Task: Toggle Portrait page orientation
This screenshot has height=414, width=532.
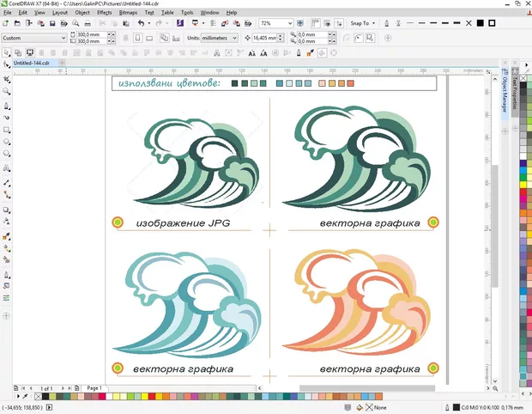Action: [x=138, y=38]
